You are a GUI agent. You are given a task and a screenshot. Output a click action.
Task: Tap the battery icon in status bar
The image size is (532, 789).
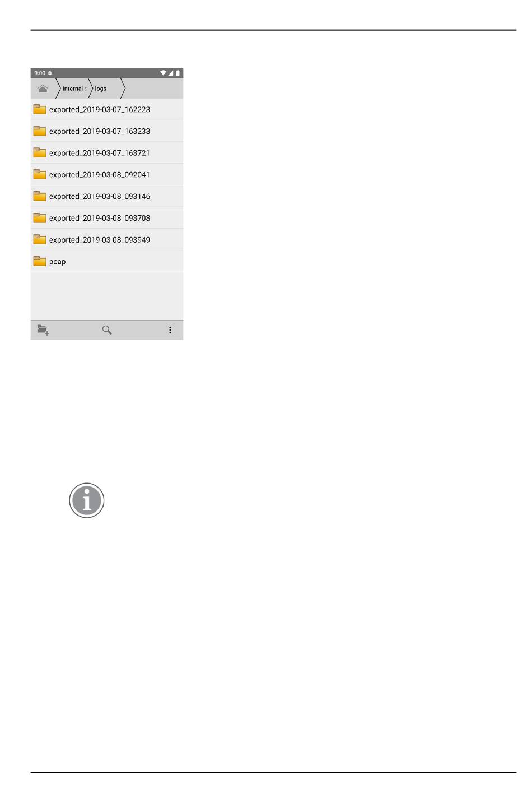178,73
